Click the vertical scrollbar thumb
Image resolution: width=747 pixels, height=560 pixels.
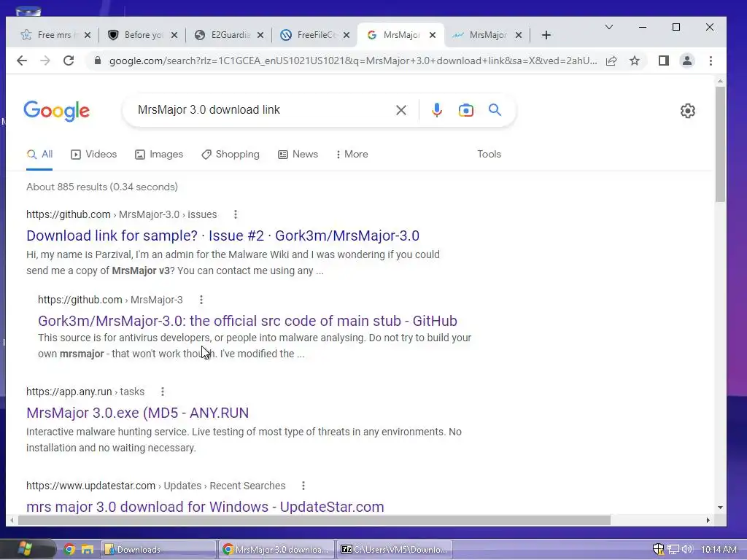[x=720, y=144]
